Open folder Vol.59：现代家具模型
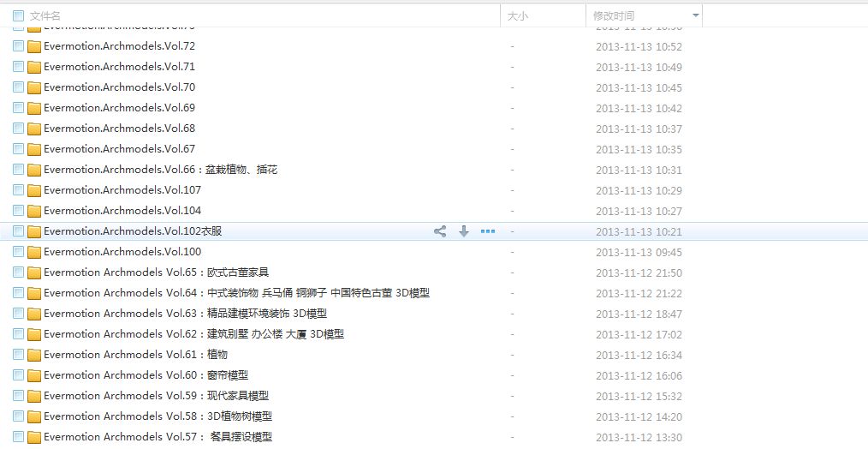Image resolution: width=868 pixels, height=449 pixels. click(x=157, y=395)
